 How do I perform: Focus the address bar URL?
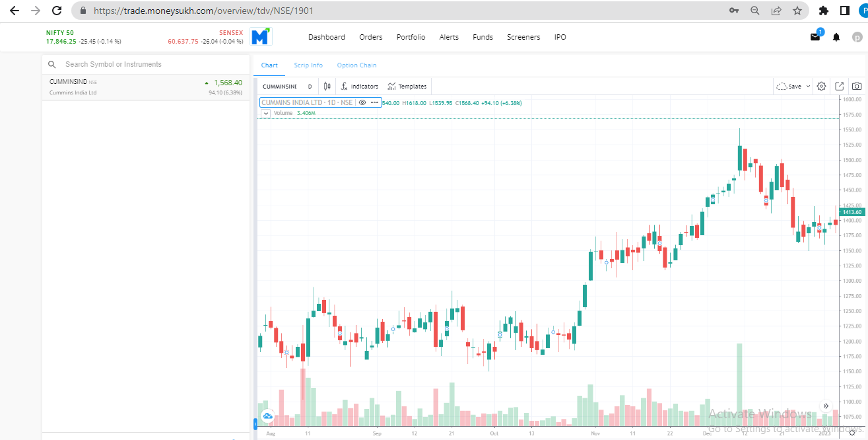(x=203, y=11)
